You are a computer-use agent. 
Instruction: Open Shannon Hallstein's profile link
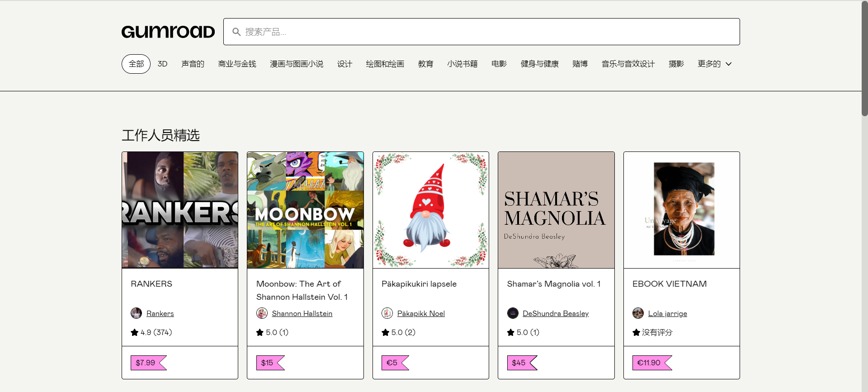coord(302,313)
